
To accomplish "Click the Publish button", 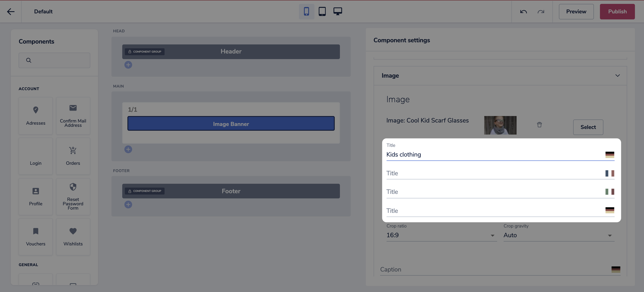I will pos(617,11).
